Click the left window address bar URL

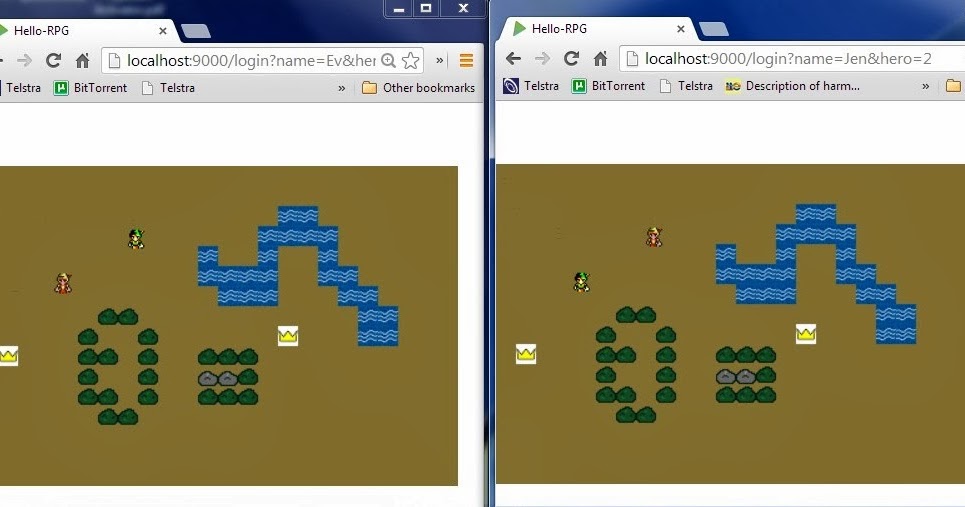click(251, 60)
